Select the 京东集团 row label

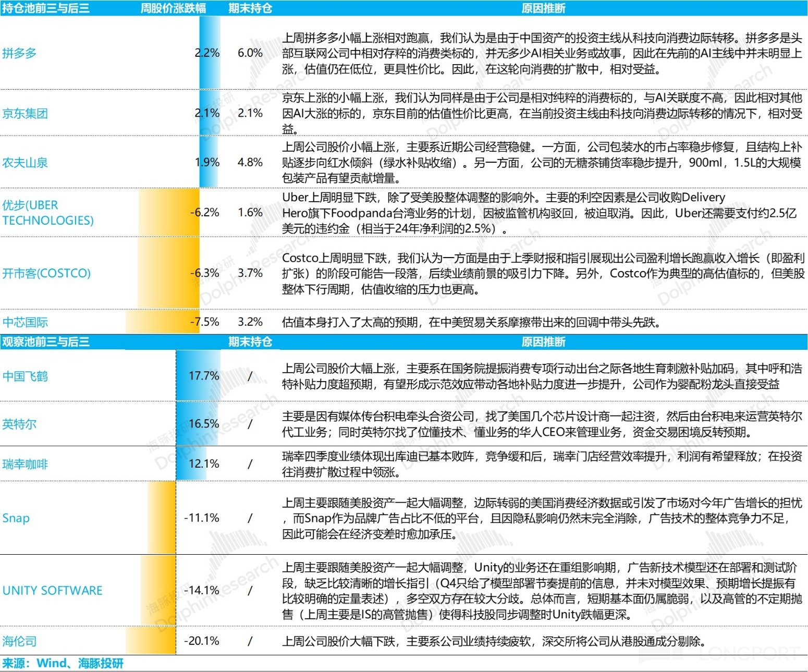coord(25,114)
